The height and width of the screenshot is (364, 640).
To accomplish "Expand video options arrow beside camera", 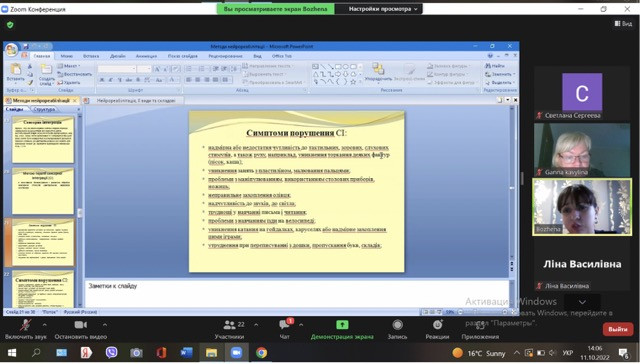I will pyautogui.click(x=105, y=325).
